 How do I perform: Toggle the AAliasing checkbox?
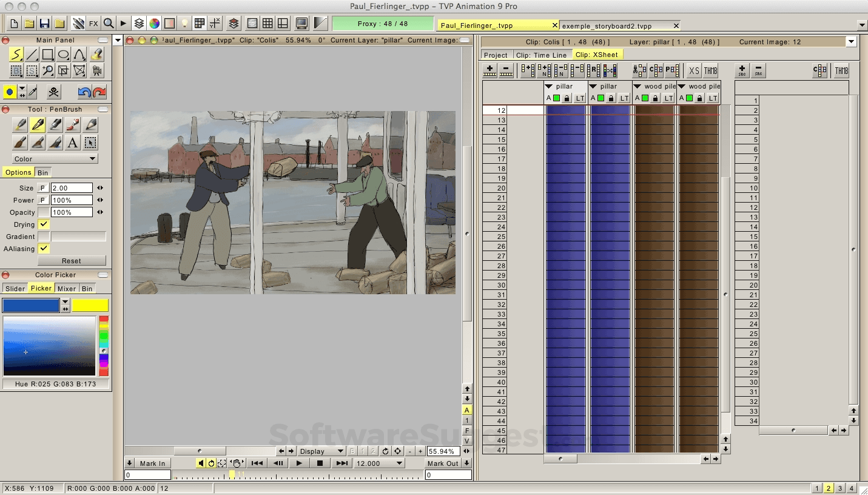44,249
